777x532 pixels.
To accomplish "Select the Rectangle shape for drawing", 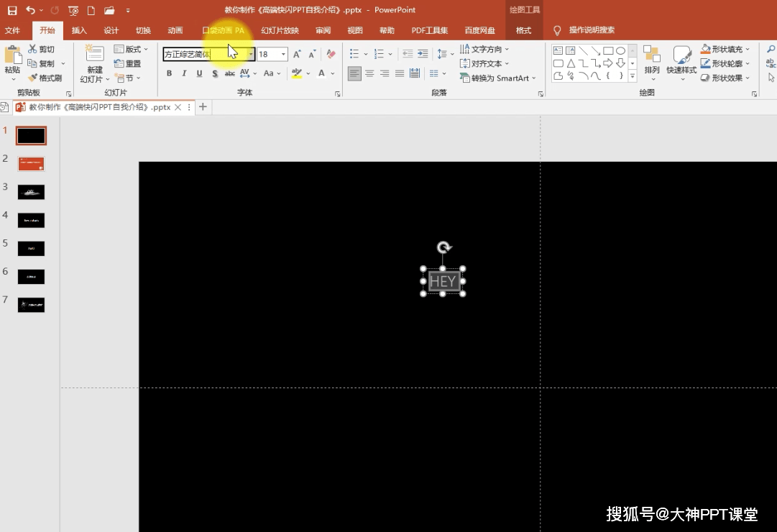I will point(609,50).
